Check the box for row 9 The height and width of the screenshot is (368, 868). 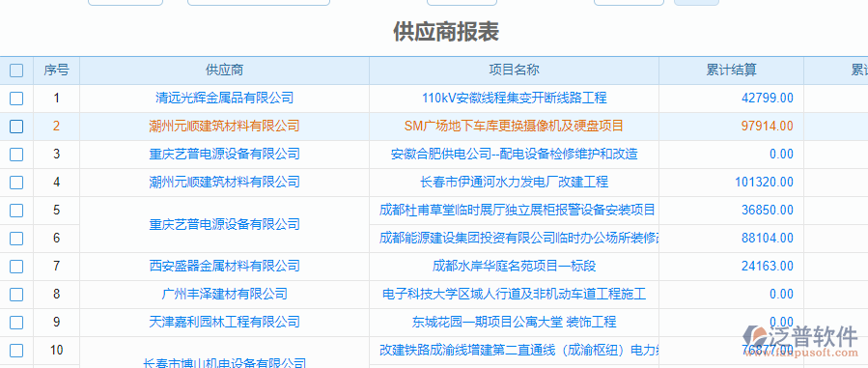click(16, 322)
